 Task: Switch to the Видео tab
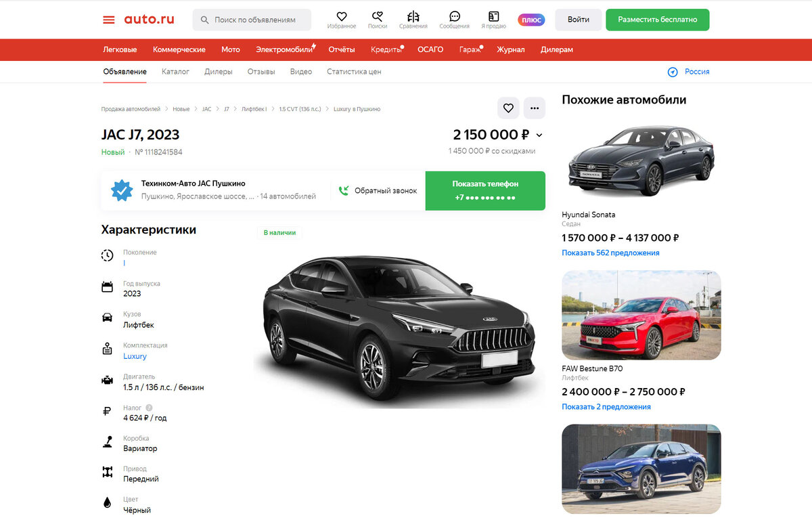coord(301,71)
